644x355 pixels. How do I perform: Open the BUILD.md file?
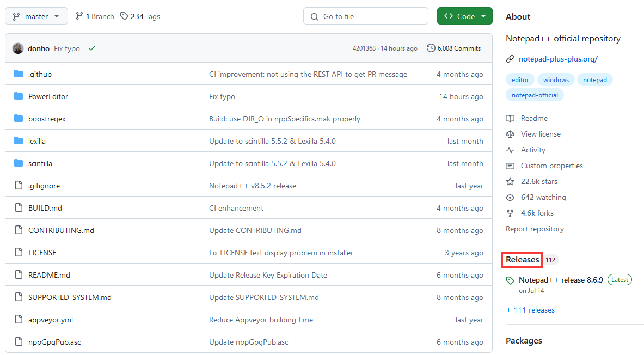pos(45,208)
